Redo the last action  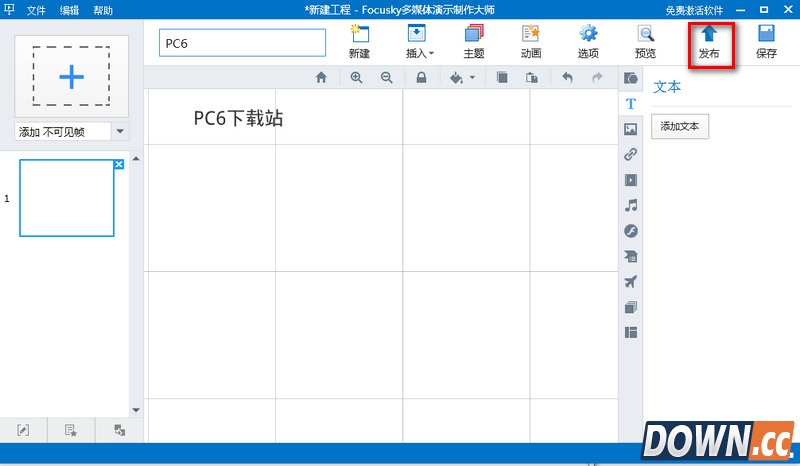[x=597, y=78]
